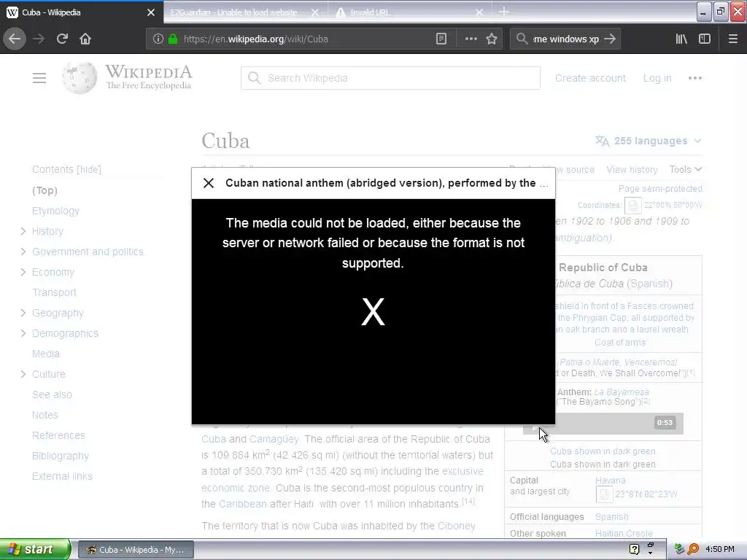
Task: Open the Spanish language link
Action: coord(612,517)
